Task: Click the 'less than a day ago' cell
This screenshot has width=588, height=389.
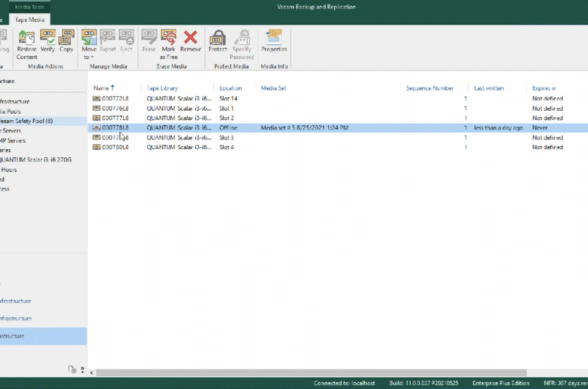Action: click(x=498, y=128)
